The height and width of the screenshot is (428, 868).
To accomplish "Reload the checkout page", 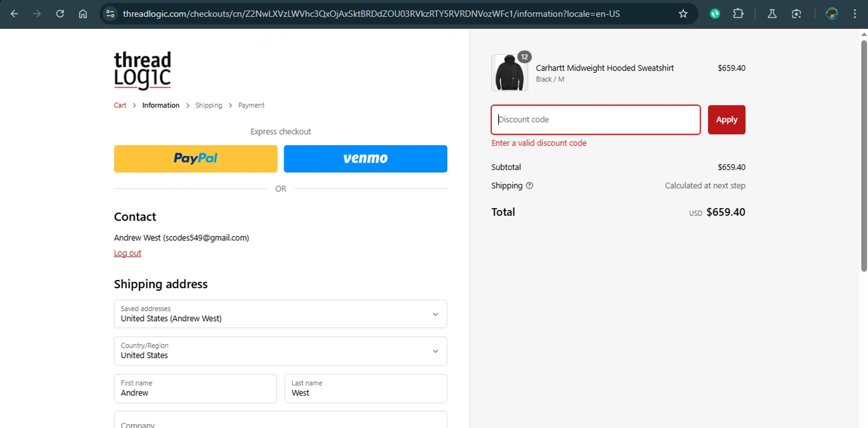I will [x=60, y=14].
